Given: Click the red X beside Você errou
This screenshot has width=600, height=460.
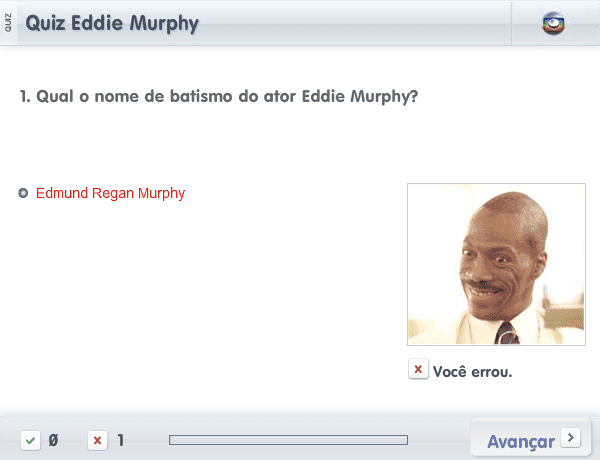Looking at the screenshot, I should pos(418,369).
